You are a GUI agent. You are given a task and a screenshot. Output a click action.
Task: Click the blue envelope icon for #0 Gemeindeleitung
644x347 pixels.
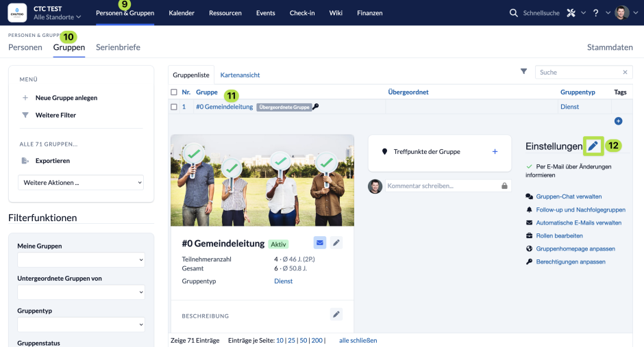coord(319,242)
